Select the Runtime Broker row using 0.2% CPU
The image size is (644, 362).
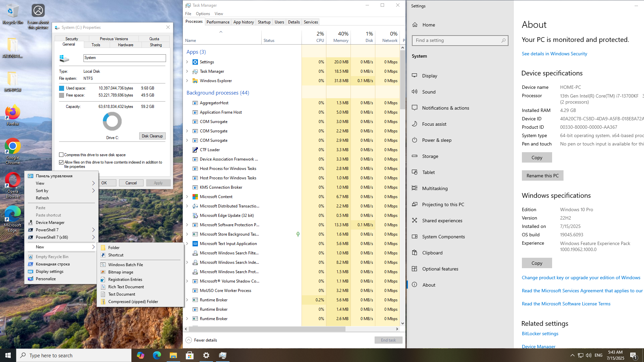pos(292,300)
